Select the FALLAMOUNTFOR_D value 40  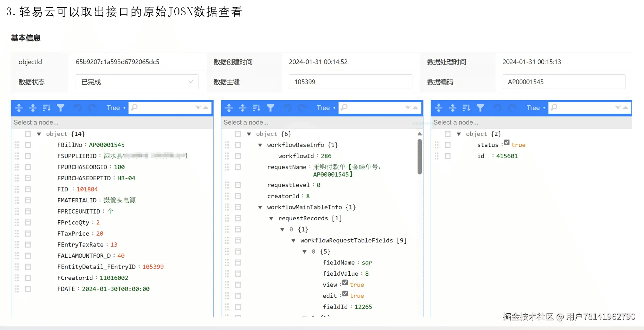(x=121, y=256)
